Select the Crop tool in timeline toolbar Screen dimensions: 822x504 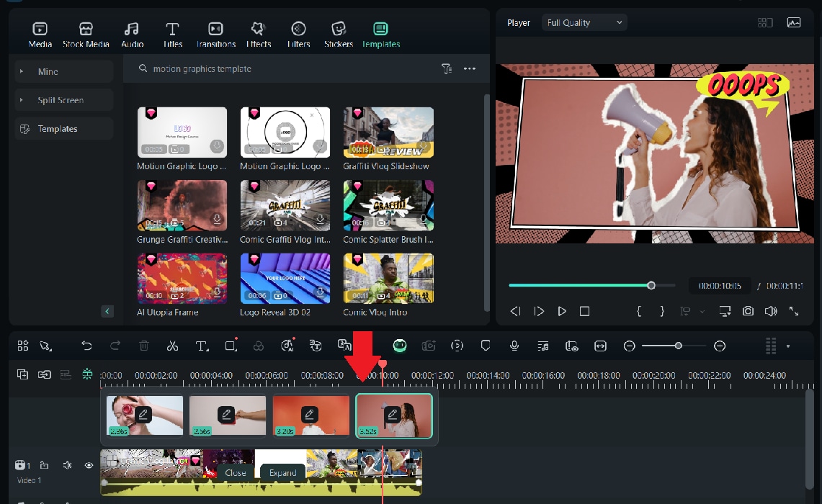(x=231, y=346)
